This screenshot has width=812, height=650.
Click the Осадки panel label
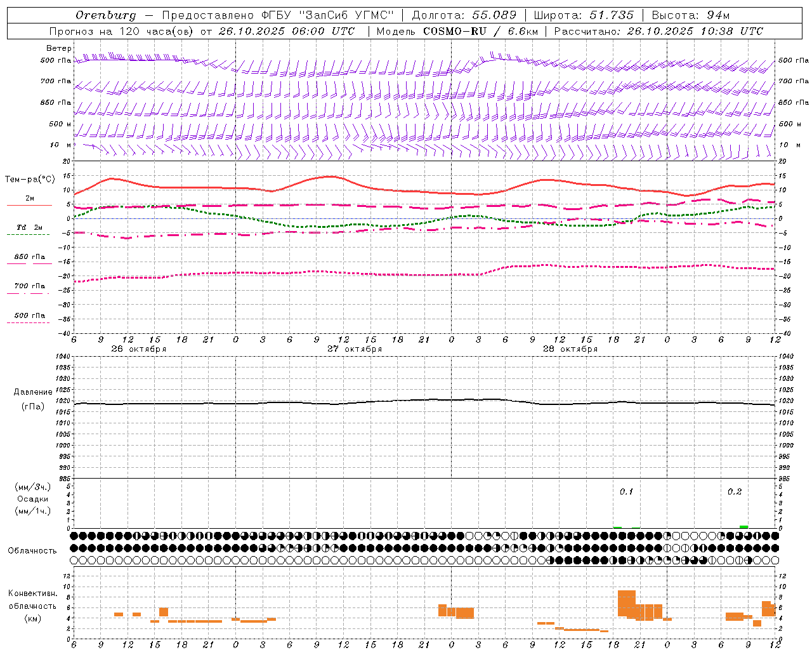(33, 499)
